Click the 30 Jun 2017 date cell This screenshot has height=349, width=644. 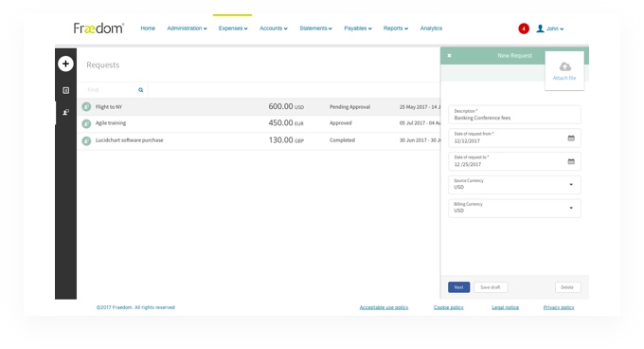(420, 140)
